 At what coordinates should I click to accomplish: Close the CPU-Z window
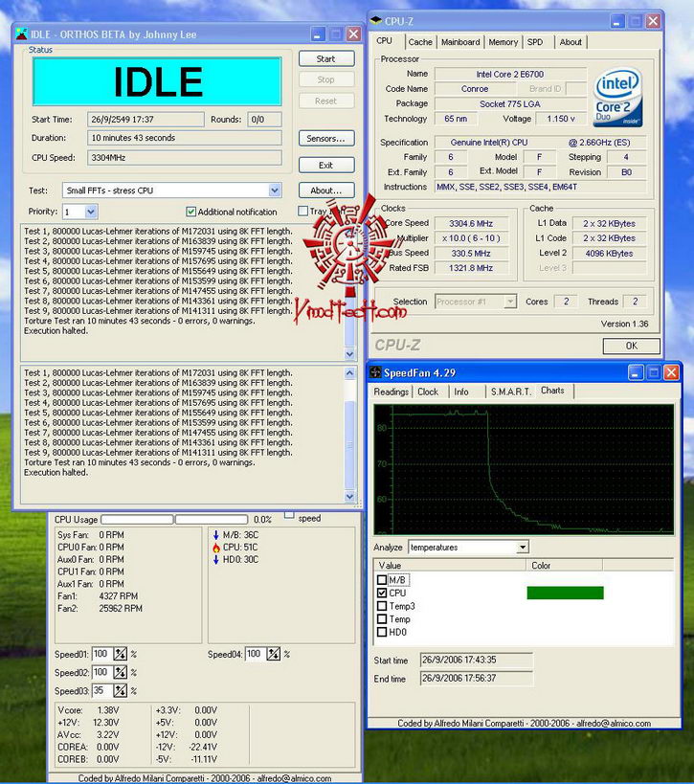click(653, 21)
